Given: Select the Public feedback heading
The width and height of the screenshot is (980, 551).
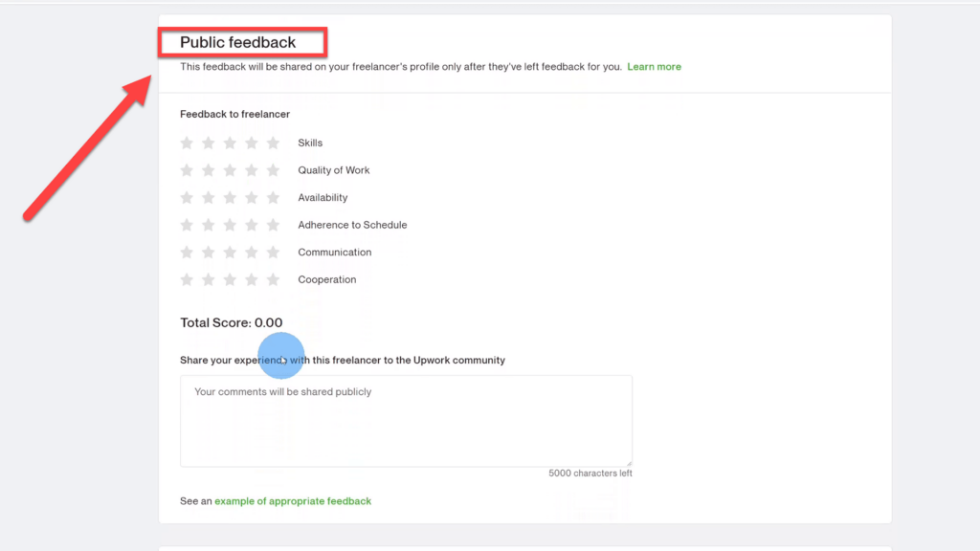Looking at the screenshot, I should [x=238, y=42].
